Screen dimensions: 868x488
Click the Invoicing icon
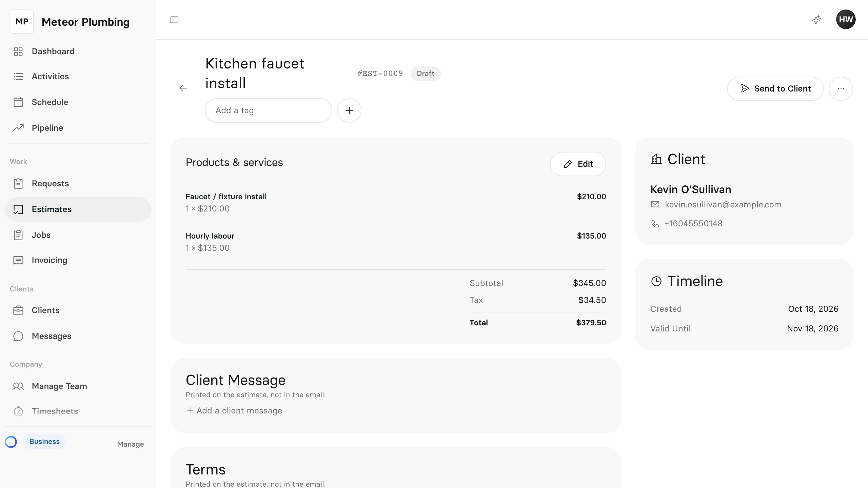point(18,260)
